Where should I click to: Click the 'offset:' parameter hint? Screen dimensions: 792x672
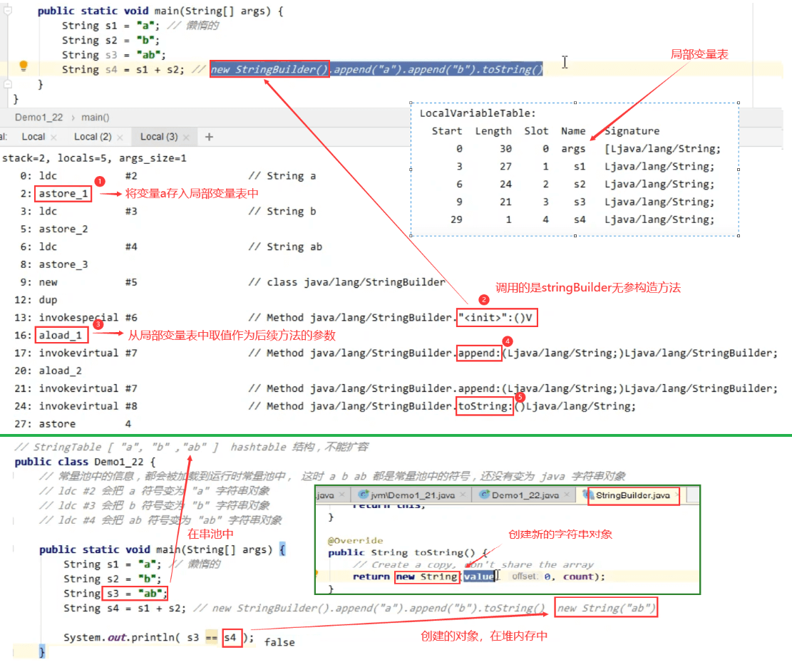click(525, 576)
